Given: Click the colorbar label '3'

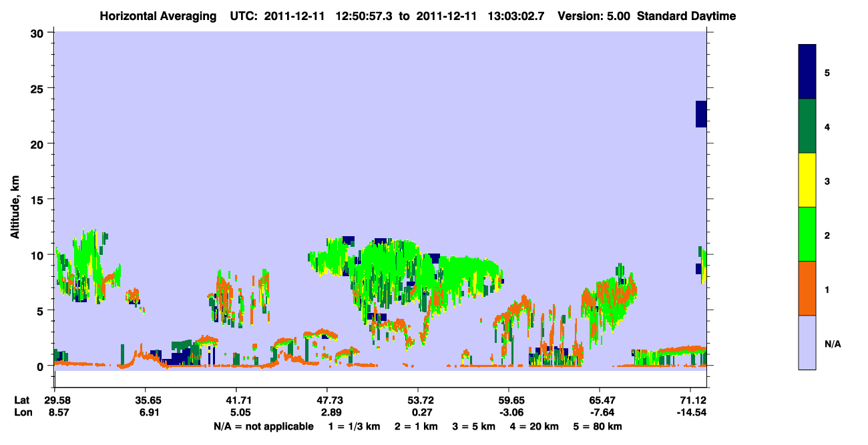Looking at the screenshot, I should [827, 181].
